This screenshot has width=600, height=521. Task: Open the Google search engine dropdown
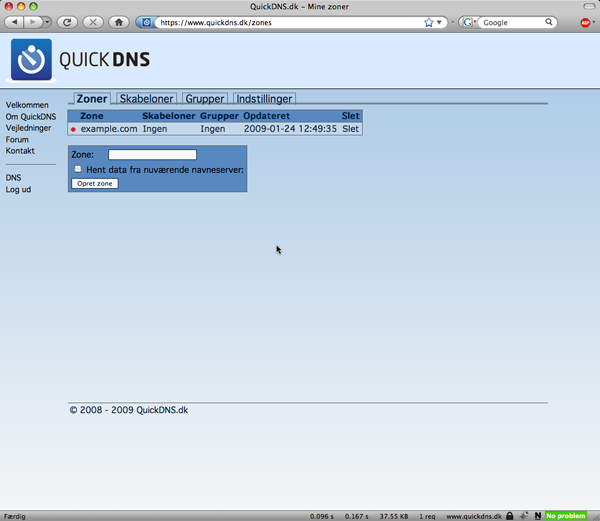pos(468,21)
